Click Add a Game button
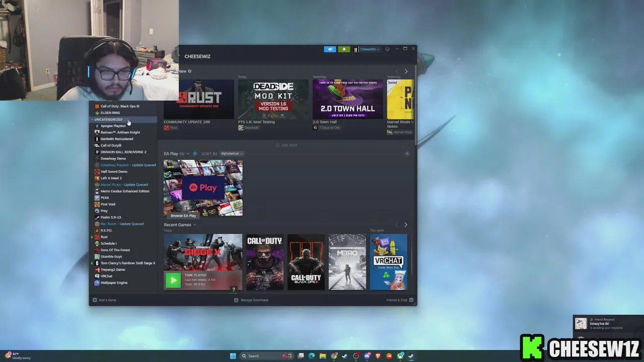Viewport: 644px width, 362px height. coord(104,300)
